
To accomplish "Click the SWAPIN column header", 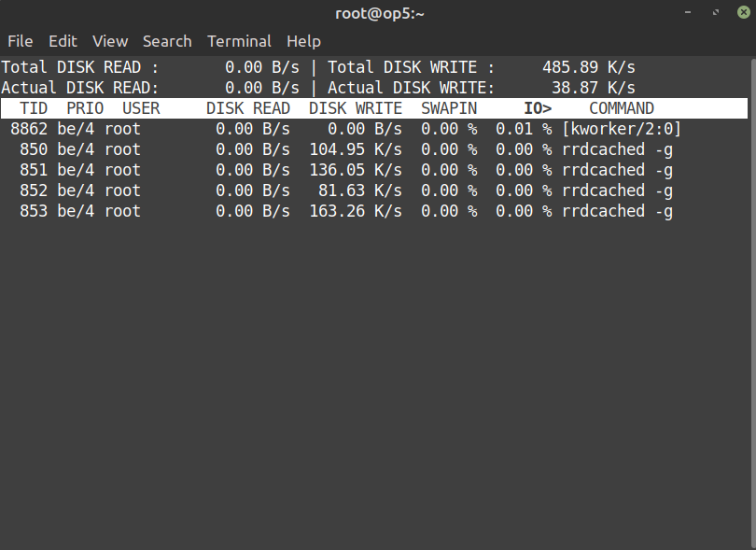I will click(x=449, y=108).
